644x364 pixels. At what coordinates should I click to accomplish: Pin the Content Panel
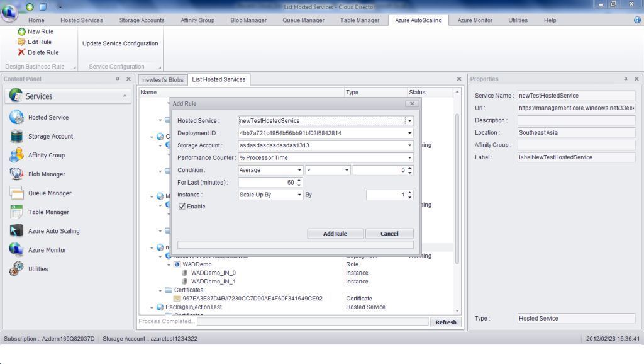[118, 79]
